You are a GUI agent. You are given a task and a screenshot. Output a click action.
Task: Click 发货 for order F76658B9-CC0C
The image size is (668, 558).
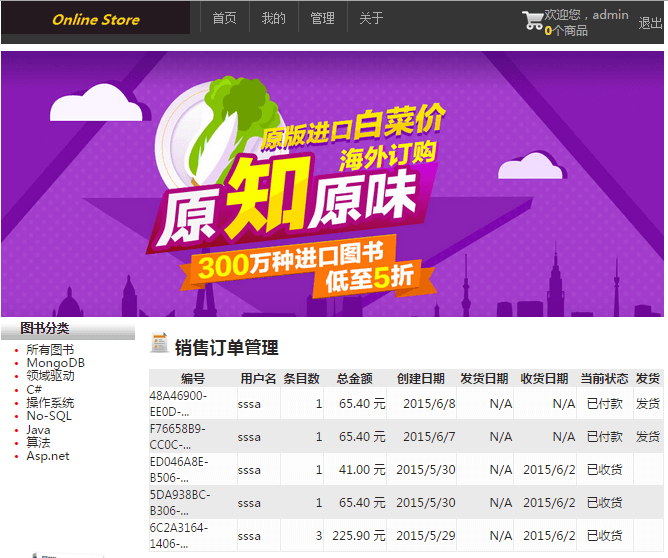coord(648,436)
